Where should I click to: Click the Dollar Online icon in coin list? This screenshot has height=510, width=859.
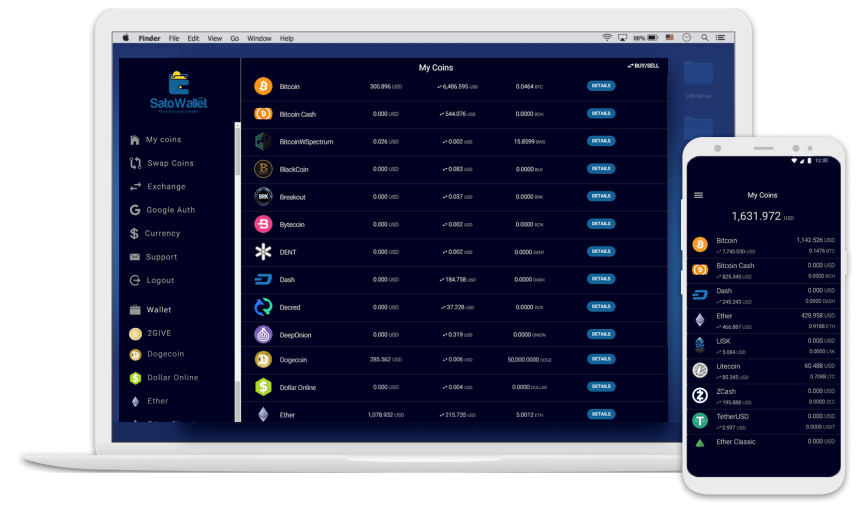point(263,387)
